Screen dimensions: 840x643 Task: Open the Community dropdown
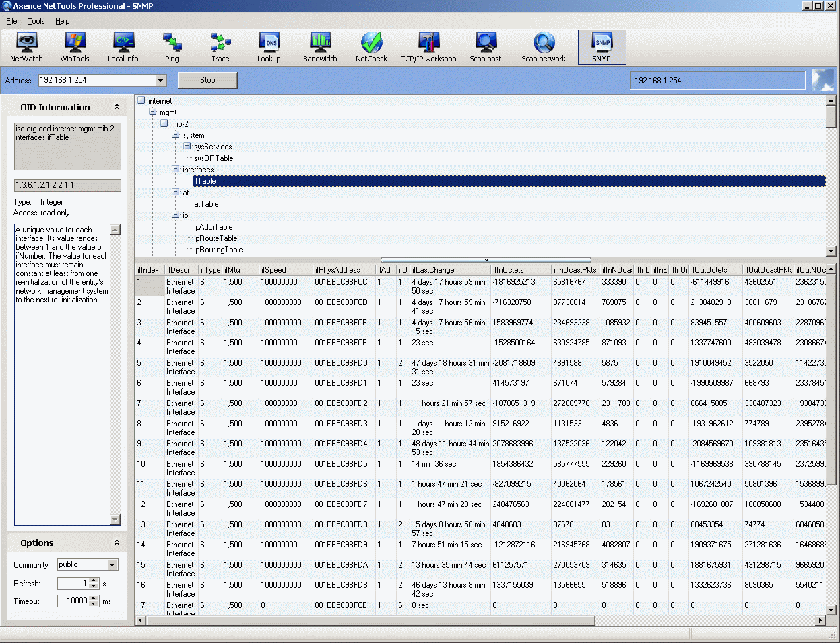[x=112, y=564]
